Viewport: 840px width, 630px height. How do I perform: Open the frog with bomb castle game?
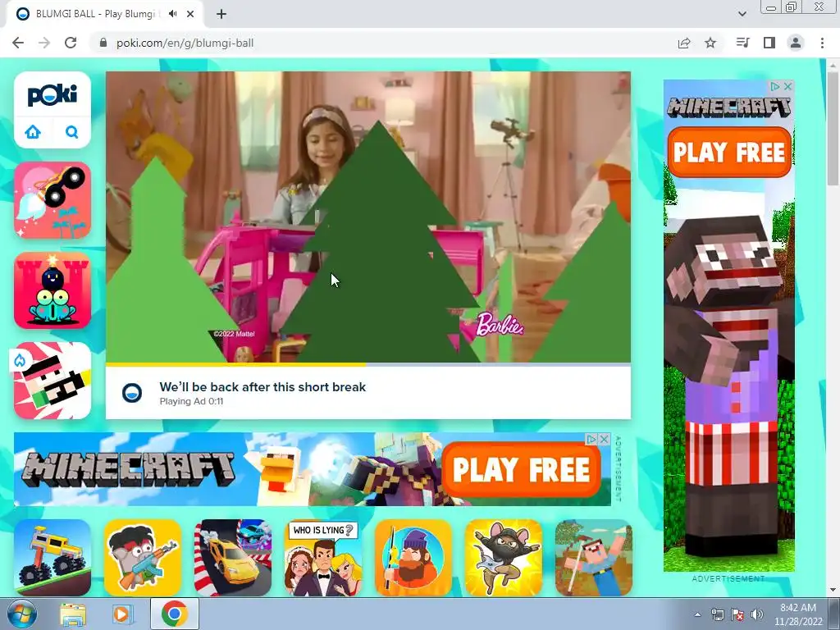coord(52,290)
